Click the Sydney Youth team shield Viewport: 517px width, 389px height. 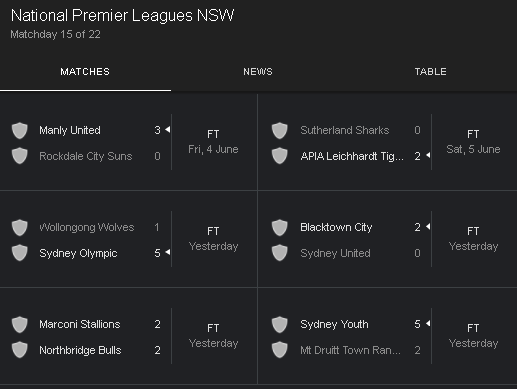coord(280,324)
